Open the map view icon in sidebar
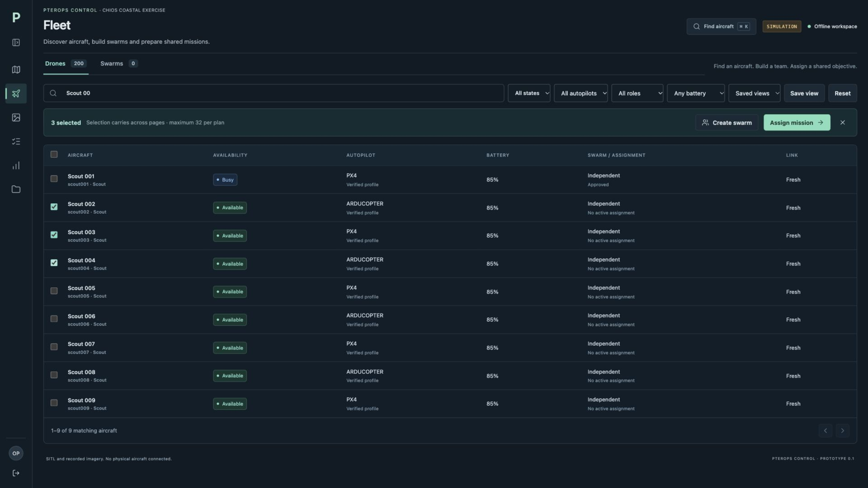The width and height of the screenshot is (868, 488). click(x=16, y=70)
